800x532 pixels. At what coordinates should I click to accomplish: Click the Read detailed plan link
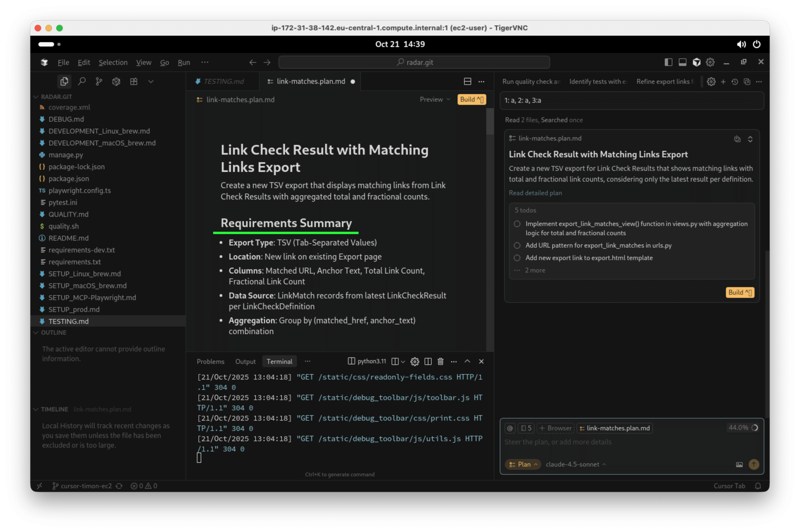coord(535,193)
